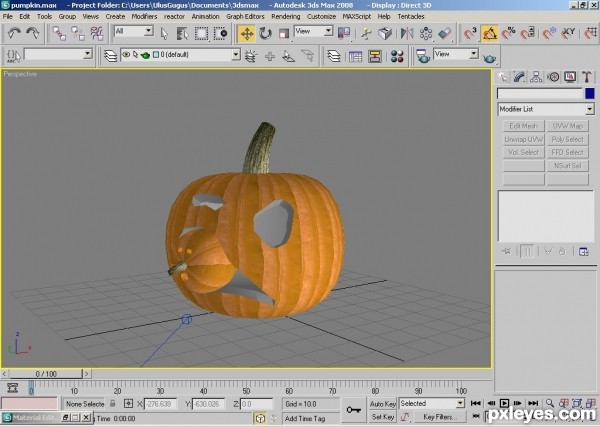Switch to the Hierarchy panel tab
The width and height of the screenshot is (600, 427).
click(536, 77)
